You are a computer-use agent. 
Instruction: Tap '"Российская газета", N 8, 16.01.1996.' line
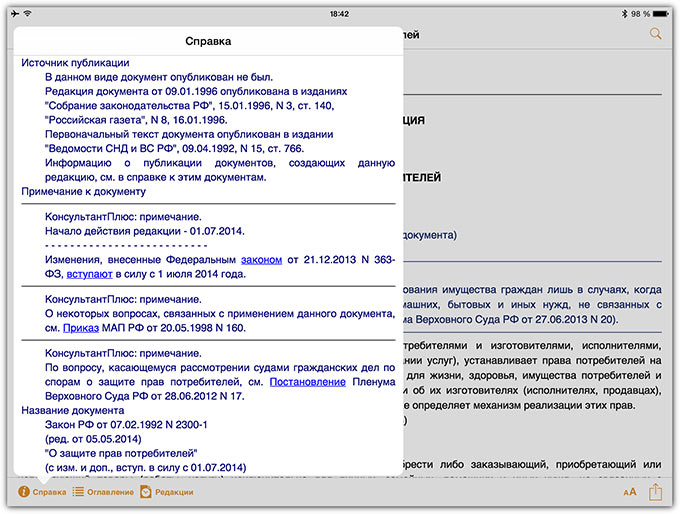(x=136, y=120)
